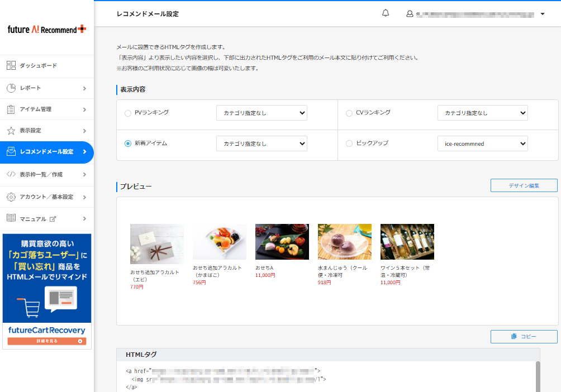This screenshot has width=561, height=392.
Task: Choose the ピックアップ radio option
Action: point(349,144)
